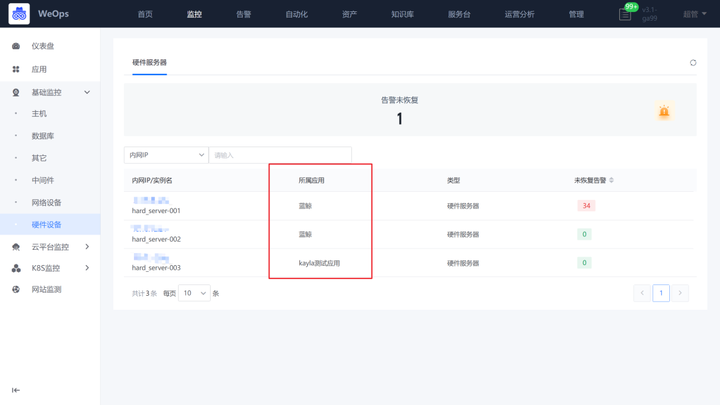Click the 蓝鲸 cell for hard_server-001
Viewport: 720px width, 405px height.
click(x=305, y=206)
